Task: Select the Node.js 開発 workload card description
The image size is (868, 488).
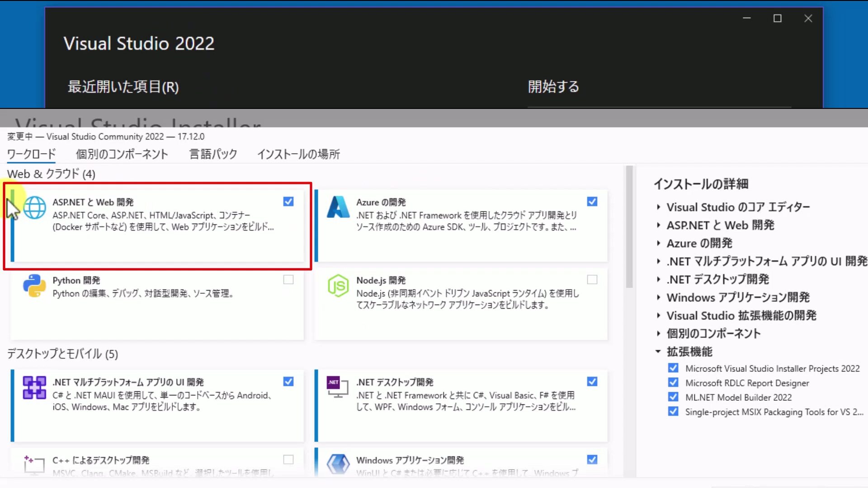Action: tap(467, 299)
